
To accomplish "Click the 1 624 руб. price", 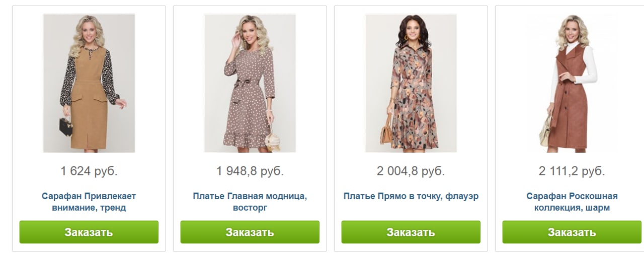I will 89,171.
